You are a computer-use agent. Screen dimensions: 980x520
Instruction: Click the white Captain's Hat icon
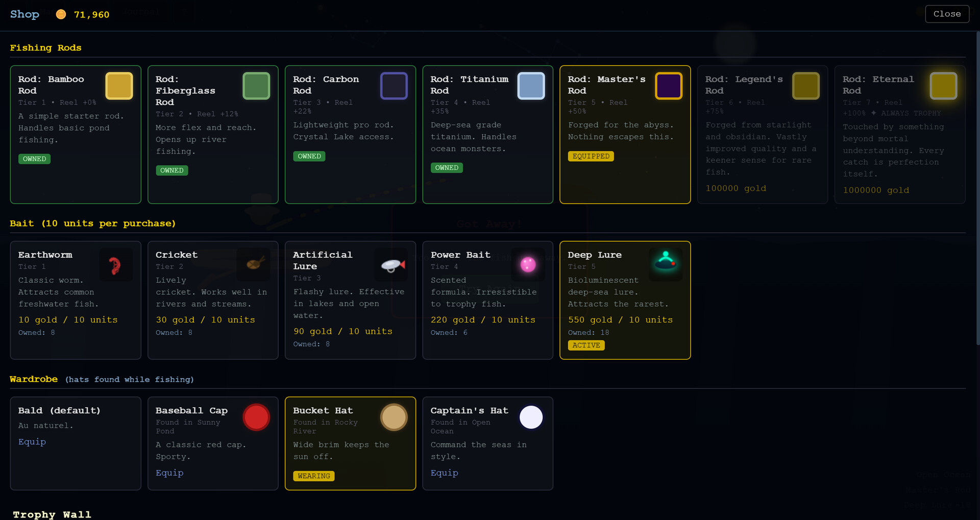click(531, 417)
